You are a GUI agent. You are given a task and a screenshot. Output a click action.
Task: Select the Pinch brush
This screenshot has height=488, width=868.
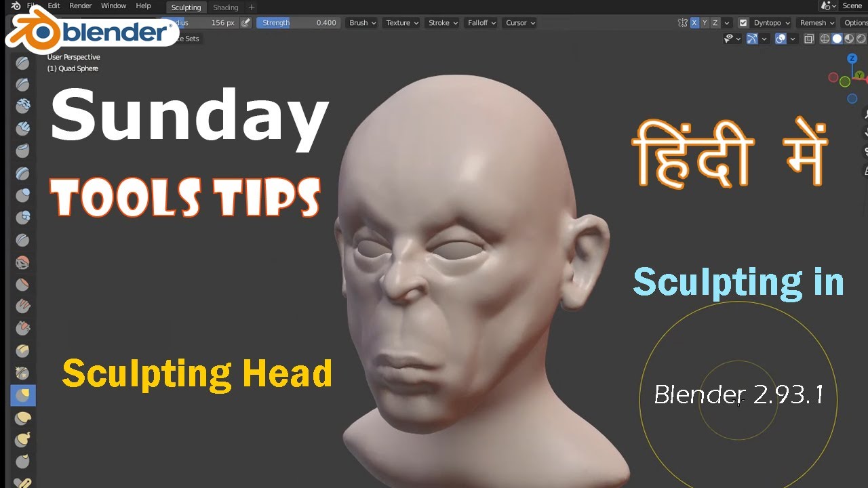23,373
